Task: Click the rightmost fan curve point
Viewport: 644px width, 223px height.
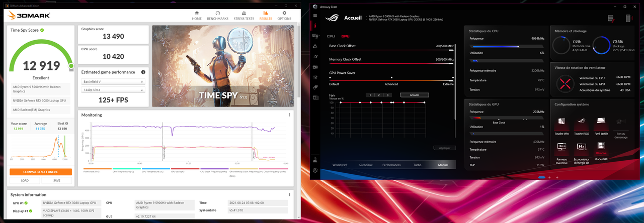Action: [x=424, y=102]
